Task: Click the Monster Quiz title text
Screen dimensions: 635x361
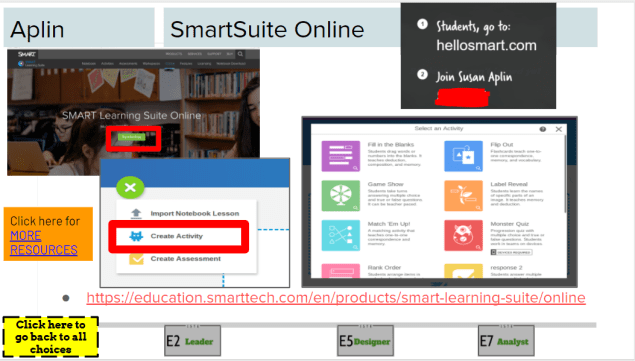Action: point(509,224)
